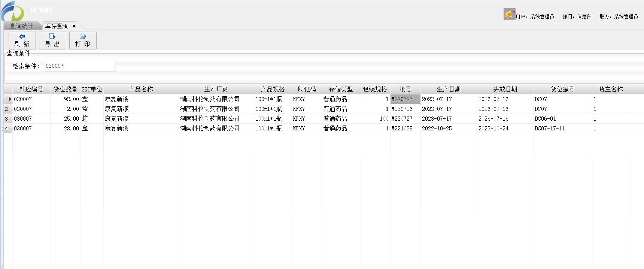
Task: Switch to the 查询统计 tab
Action: [x=21, y=26]
